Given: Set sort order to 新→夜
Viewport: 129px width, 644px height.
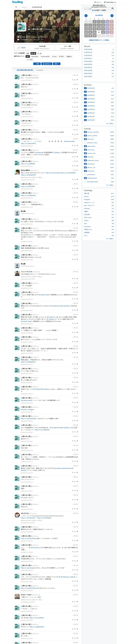Looking at the screenshot, I should [33, 53].
